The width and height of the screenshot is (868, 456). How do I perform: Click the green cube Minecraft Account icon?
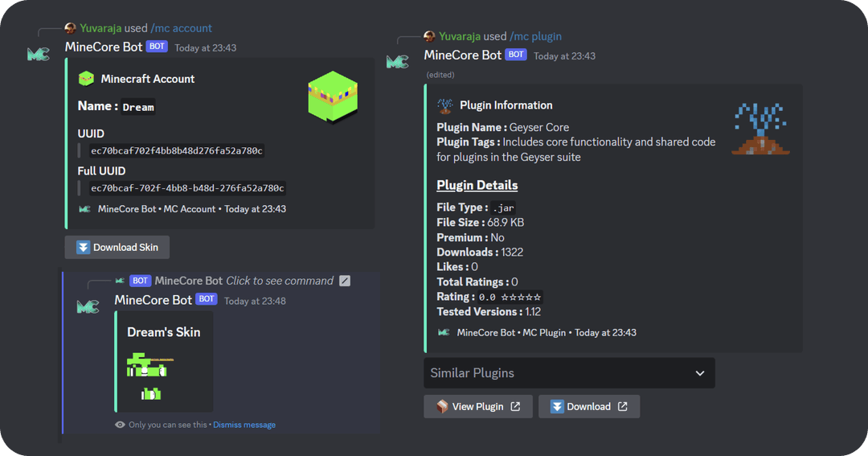coord(86,79)
